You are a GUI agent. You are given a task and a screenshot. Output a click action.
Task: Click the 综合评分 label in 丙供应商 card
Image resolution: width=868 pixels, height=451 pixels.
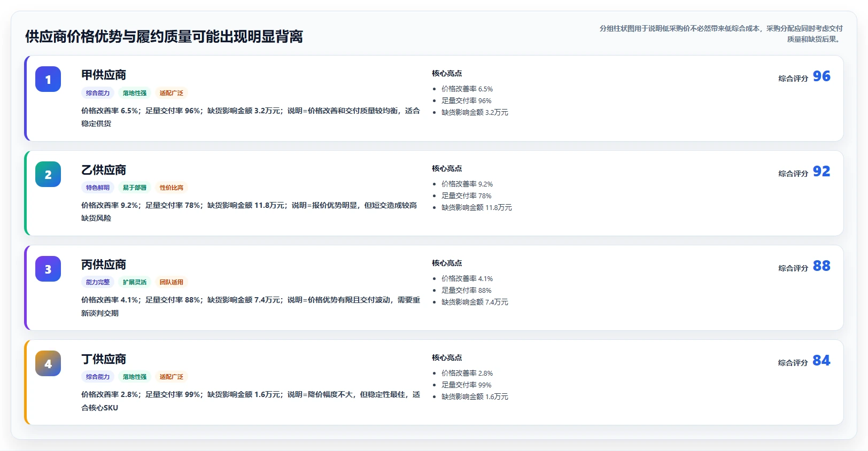click(793, 268)
